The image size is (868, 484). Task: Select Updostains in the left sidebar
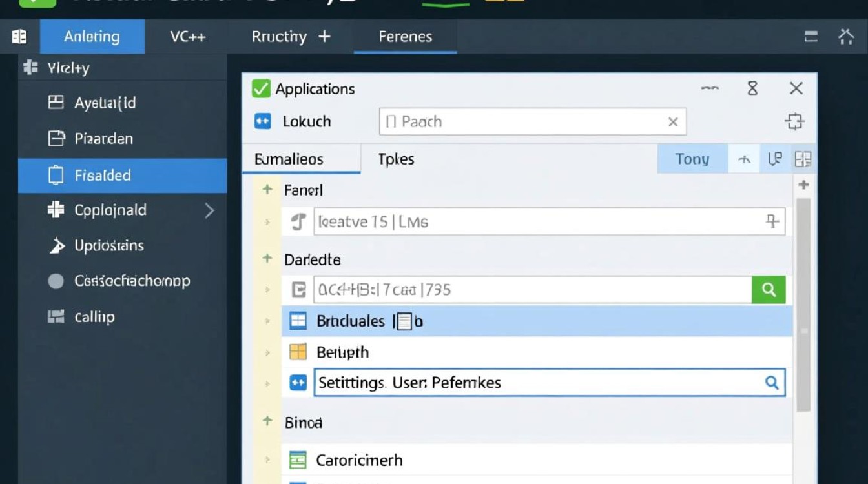coord(109,246)
